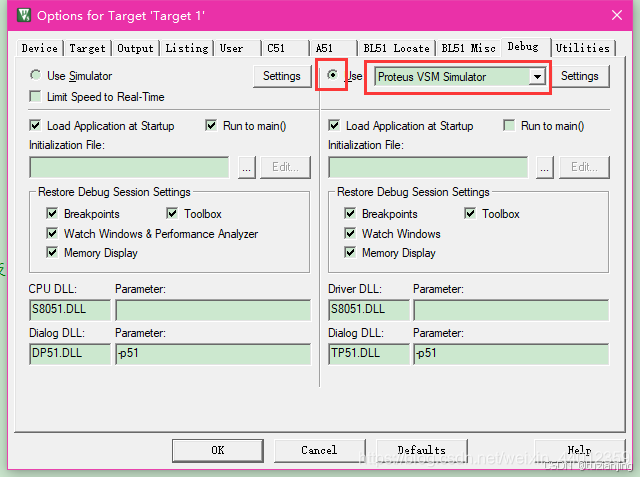Select the Debug tab
Image resolution: width=640 pixels, height=477 pixels.
click(x=526, y=47)
